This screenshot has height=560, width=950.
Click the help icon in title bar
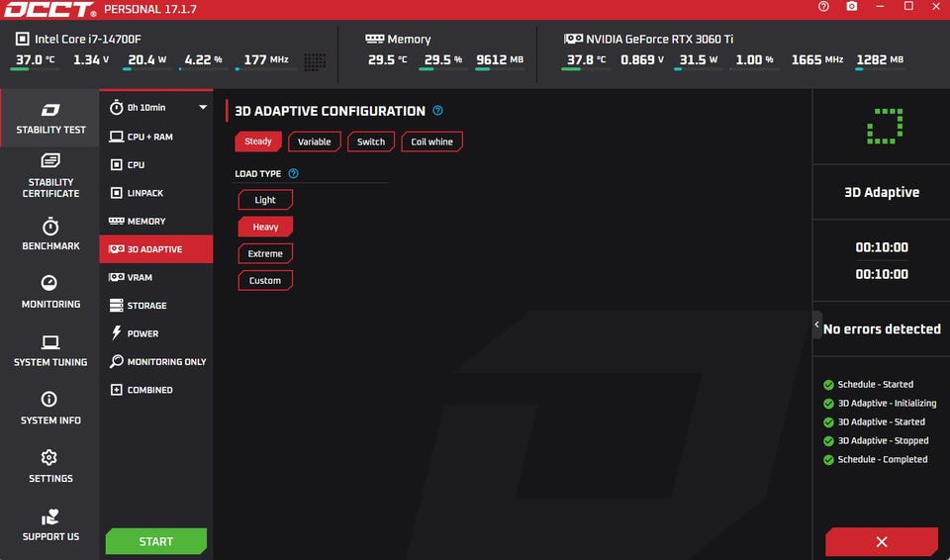coord(823,7)
